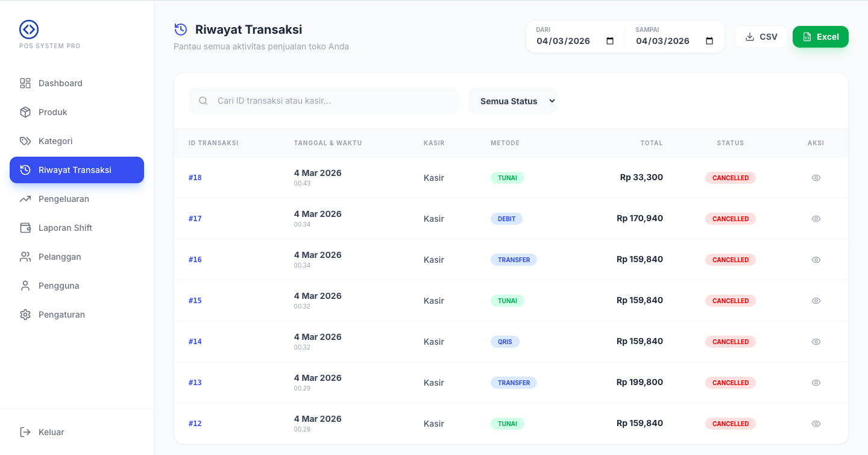This screenshot has width=868, height=455.
Task: Focus the transaction search input field
Action: (332, 101)
